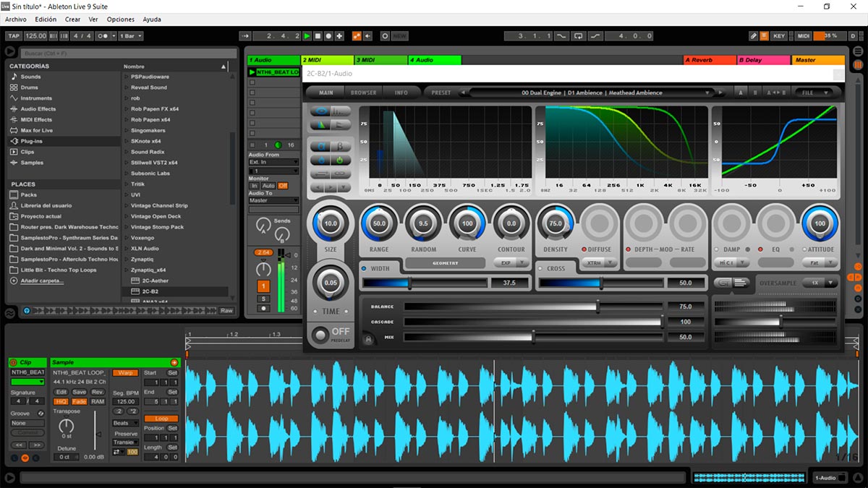Click the 125.00 tempo field
868x488 pixels.
click(35, 35)
